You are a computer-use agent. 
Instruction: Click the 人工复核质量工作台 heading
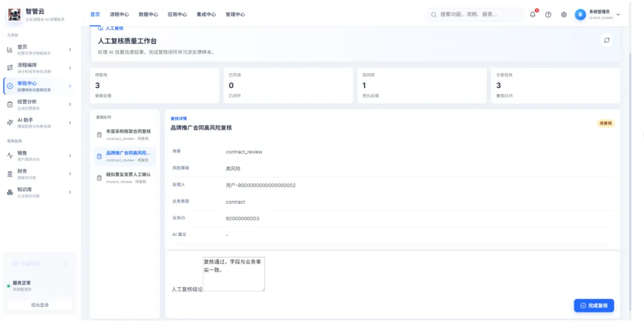(x=128, y=41)
